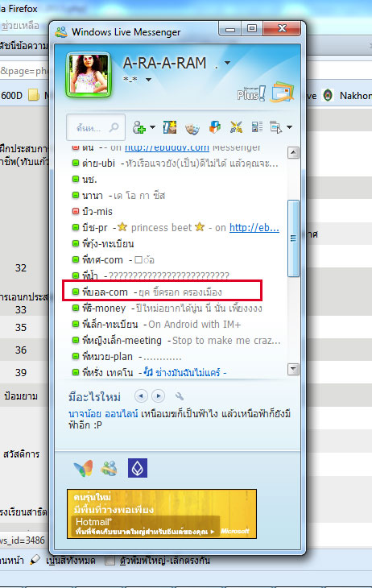Select contact บีช-pr

(x=95, y=228)
